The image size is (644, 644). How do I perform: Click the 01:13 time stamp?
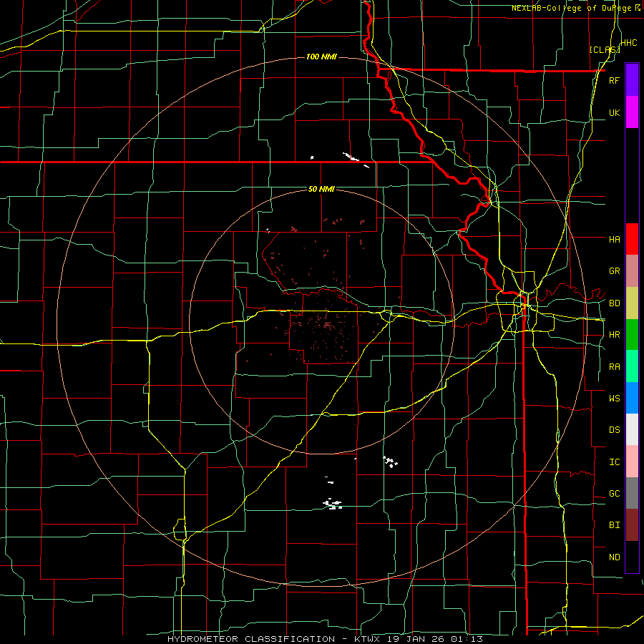466,639
